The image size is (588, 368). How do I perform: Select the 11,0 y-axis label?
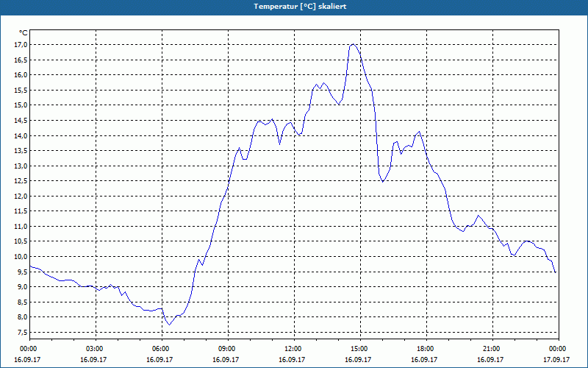21,227
